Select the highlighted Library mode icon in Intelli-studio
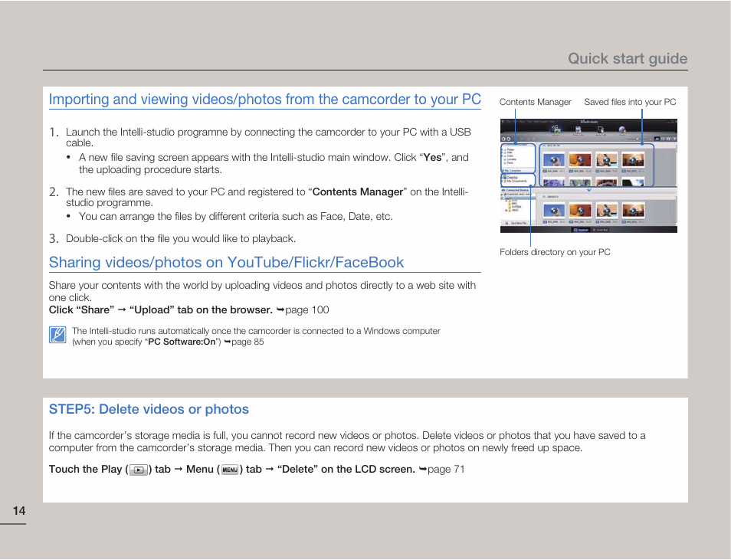 pos(556,130)
